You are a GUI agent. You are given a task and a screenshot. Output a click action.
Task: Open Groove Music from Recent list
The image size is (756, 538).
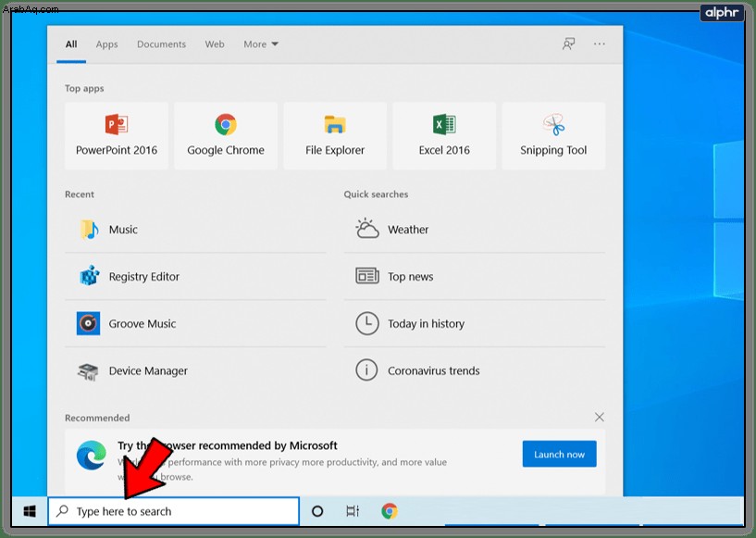click(195, 323)
